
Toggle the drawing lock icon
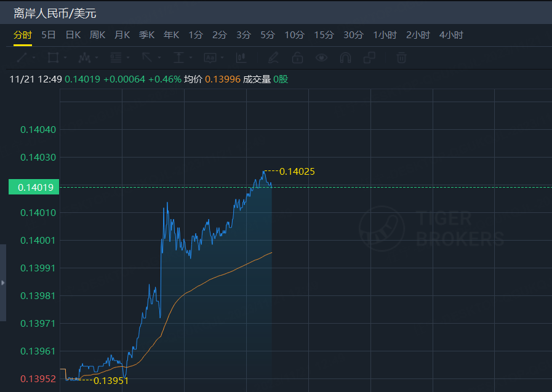click(x=297, y=57)
